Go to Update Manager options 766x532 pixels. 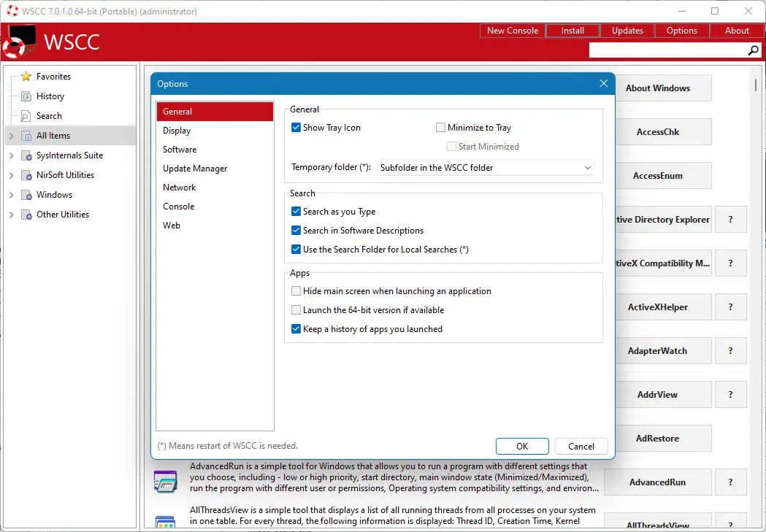tap(215, 169)
